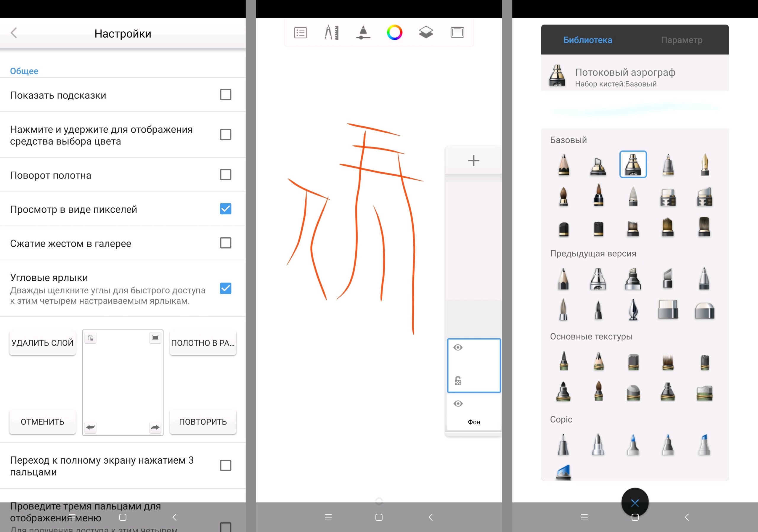Image resolution: width=758 pixels, height=532 pixels.
Task: Tap Android recents button below the canvas
Action: [x=328, y=517]
